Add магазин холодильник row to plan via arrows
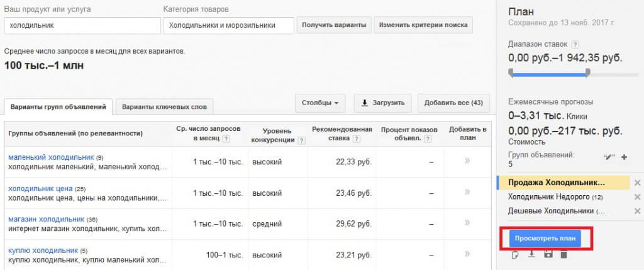 [467, 223]
